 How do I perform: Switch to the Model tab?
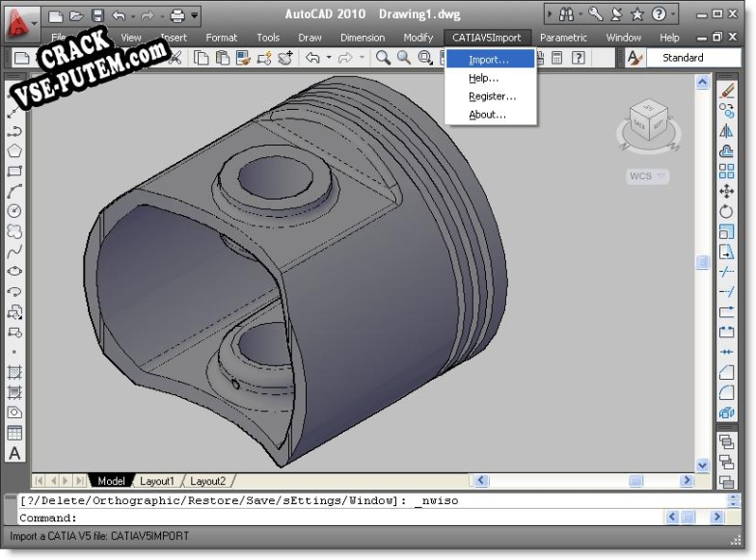[x=111, y=481]
